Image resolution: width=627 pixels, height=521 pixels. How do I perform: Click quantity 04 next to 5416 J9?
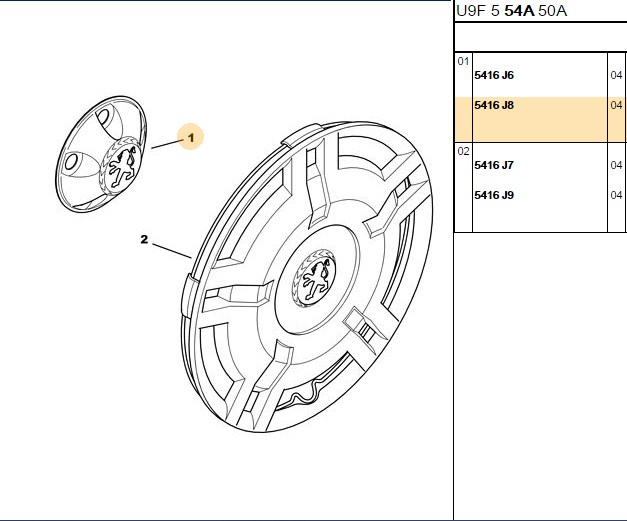click(616, 195)
